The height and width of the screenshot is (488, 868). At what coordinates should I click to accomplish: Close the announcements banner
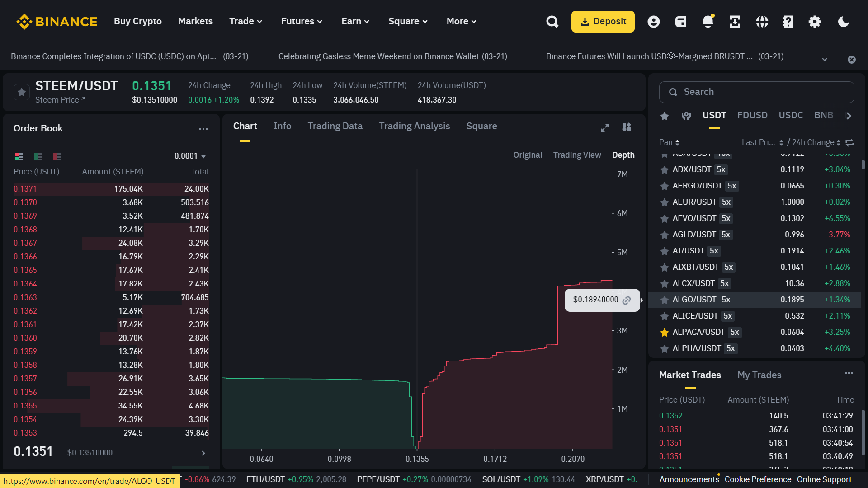click(x=852, y=60)
